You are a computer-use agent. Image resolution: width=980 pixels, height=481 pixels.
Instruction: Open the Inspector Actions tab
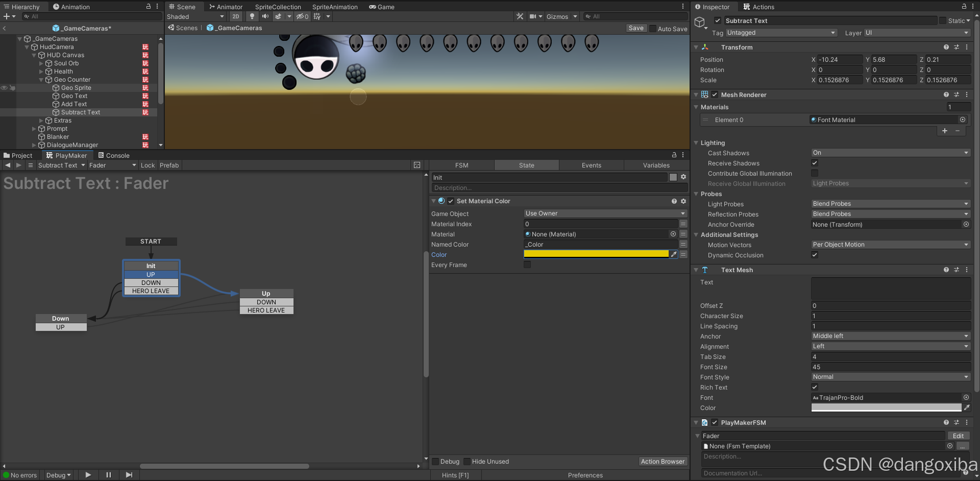(758, 7)
